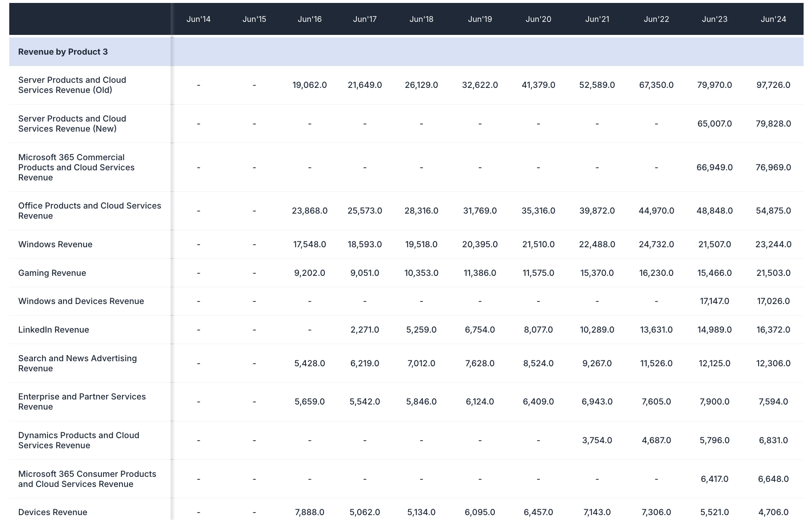Click the Devices Revenue row label
This screenshot has height=529, width=812.
pyautogui.click(x=53, y=512)
